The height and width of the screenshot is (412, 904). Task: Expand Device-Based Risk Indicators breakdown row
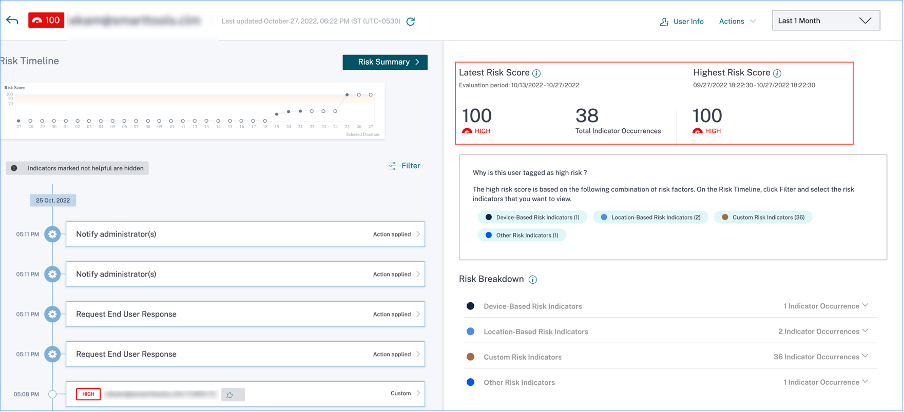click(865, 306)
